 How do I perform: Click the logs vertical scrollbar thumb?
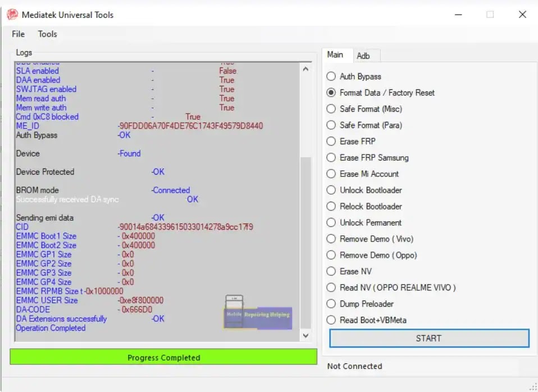[x=306, y=243]
